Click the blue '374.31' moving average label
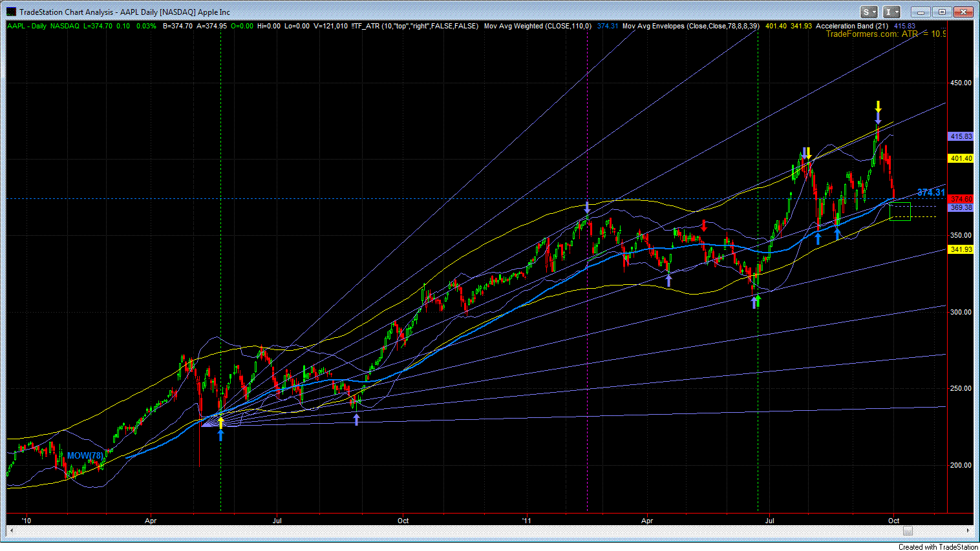This screenshot has height=551, width=980. click(x=931, y=192)
